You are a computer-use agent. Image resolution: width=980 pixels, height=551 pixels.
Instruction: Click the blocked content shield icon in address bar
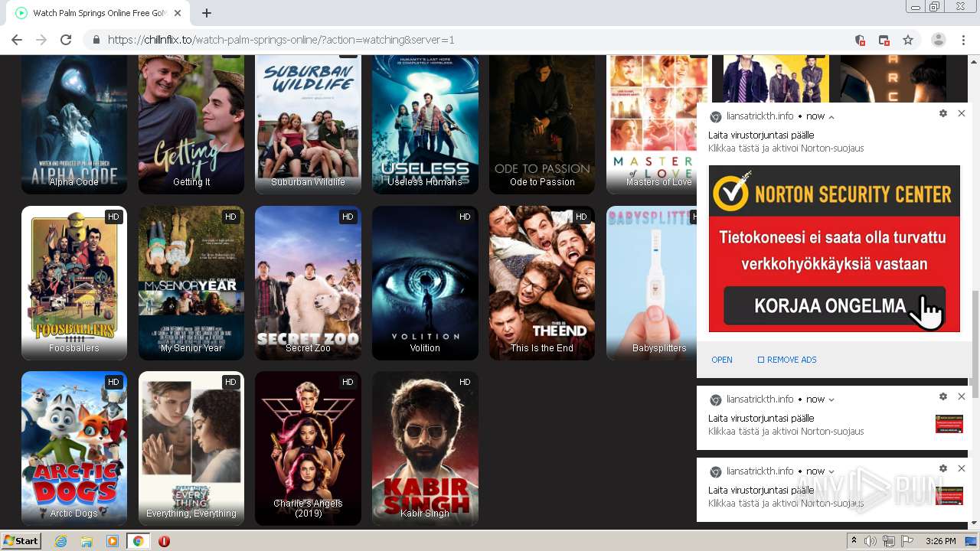[x=860, y=40]
